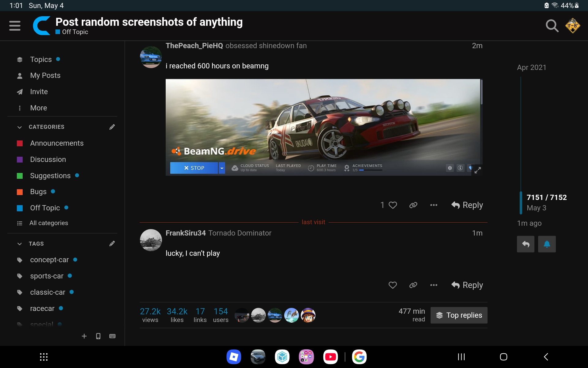Expand the More sidebar menu
Viewport: 588px width, 368px height.
click(38, 108)
